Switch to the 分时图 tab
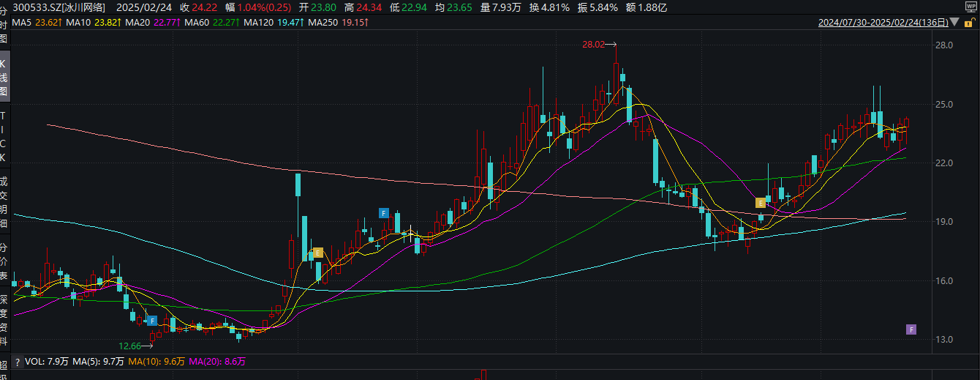 4,24
